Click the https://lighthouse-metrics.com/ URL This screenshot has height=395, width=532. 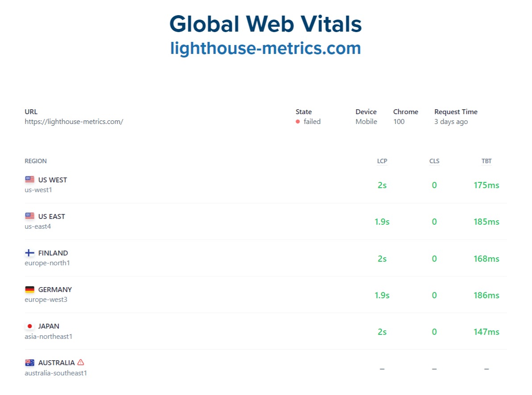74,121
